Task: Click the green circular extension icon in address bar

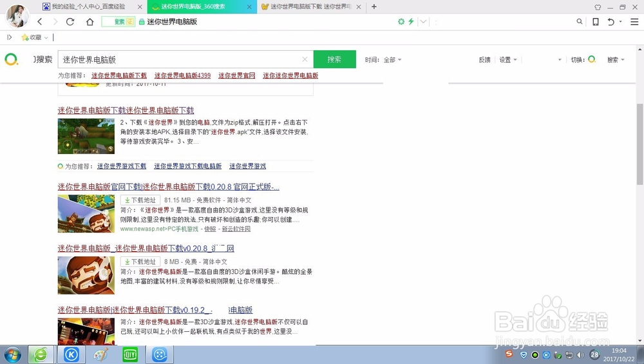Action: [x=401, y=21]
